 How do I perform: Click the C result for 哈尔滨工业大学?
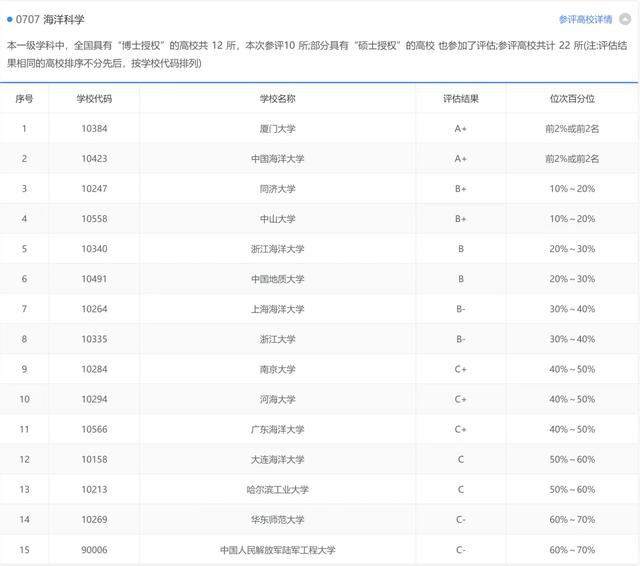(461, 489)
